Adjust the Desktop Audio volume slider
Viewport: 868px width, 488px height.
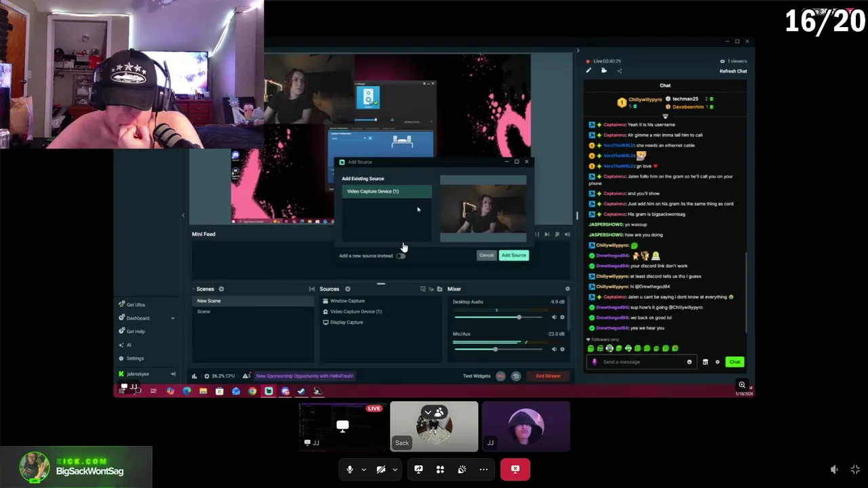click(498, 317)
